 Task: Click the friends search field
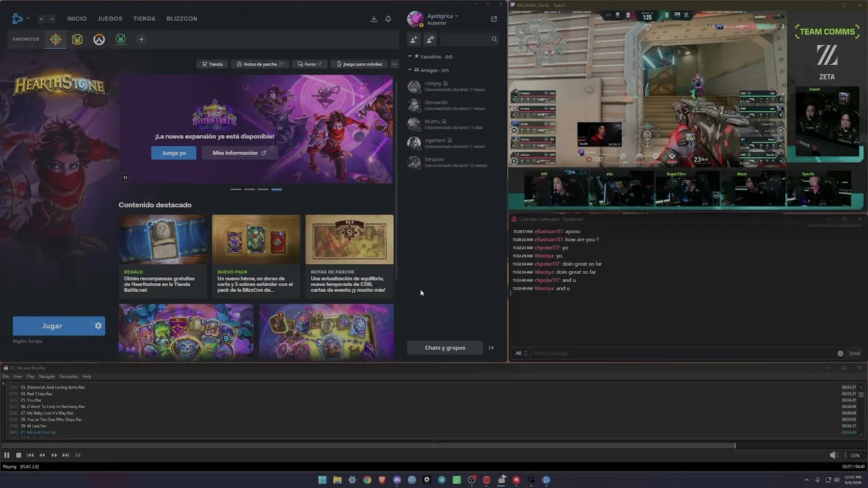click(469, 39)
